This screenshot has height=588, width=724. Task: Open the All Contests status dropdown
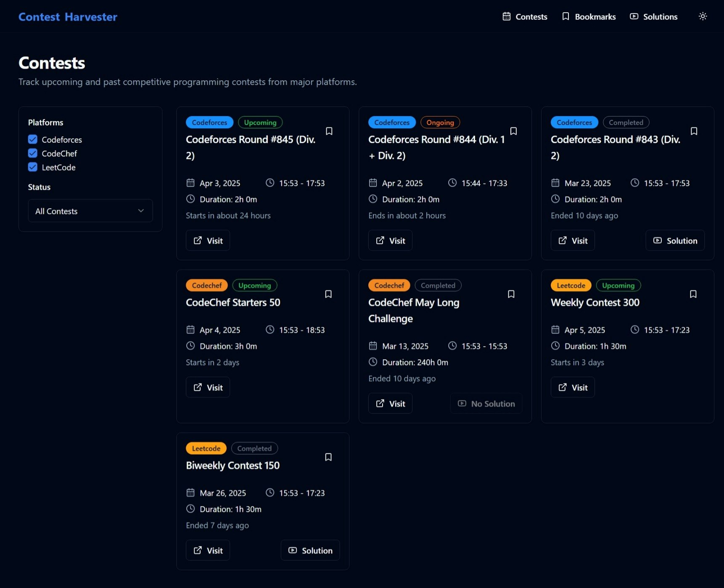90,211
